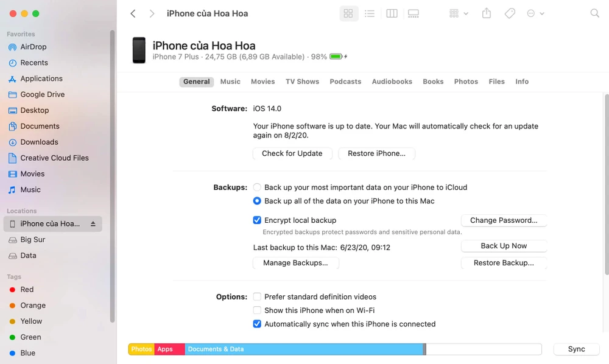Click the Back Up Now button
This screenshot has height=364, width=609.
[504, 245]
